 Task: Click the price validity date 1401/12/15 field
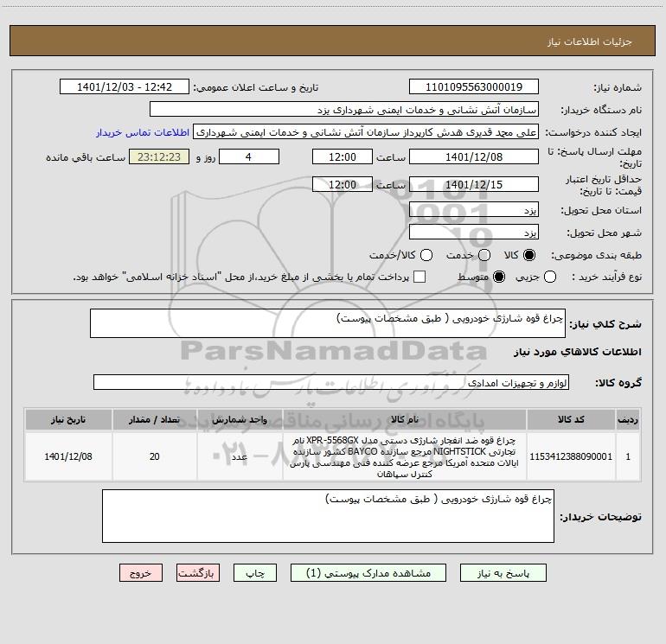pyautogui.click(x=474, y=184)
